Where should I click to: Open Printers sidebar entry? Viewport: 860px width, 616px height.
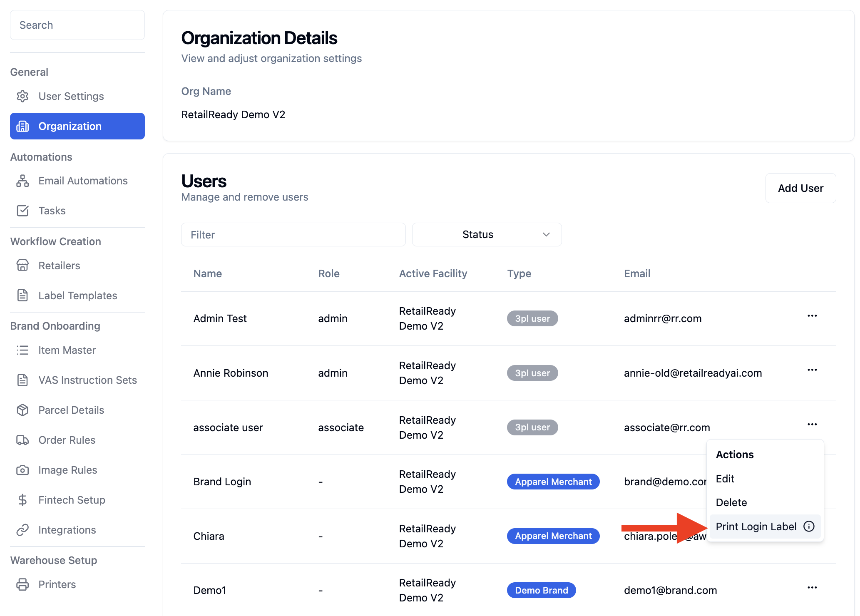[77, 584]
